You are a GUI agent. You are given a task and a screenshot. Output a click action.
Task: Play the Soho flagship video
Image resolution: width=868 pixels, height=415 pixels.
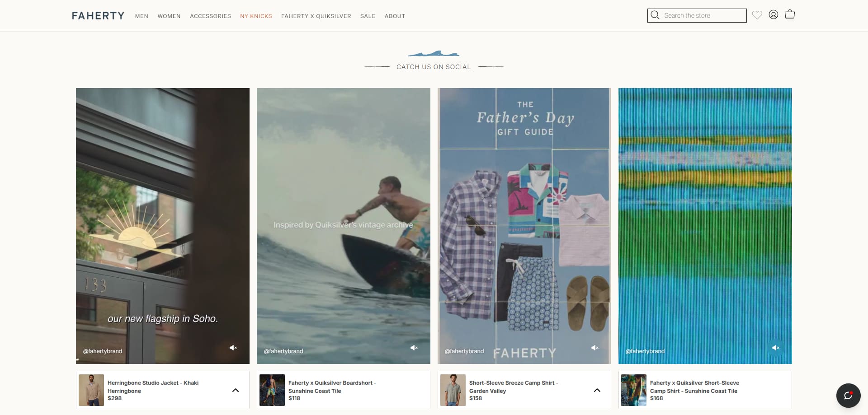click(x=163, y=226)
